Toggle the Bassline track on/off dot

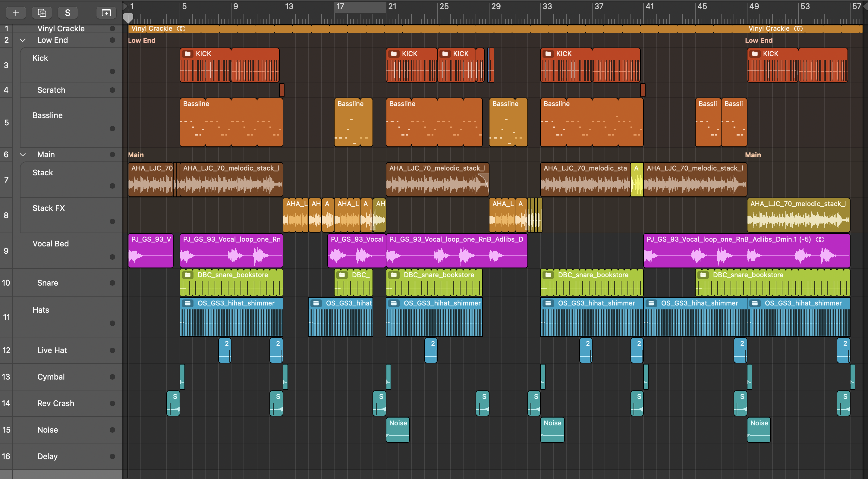112,129
